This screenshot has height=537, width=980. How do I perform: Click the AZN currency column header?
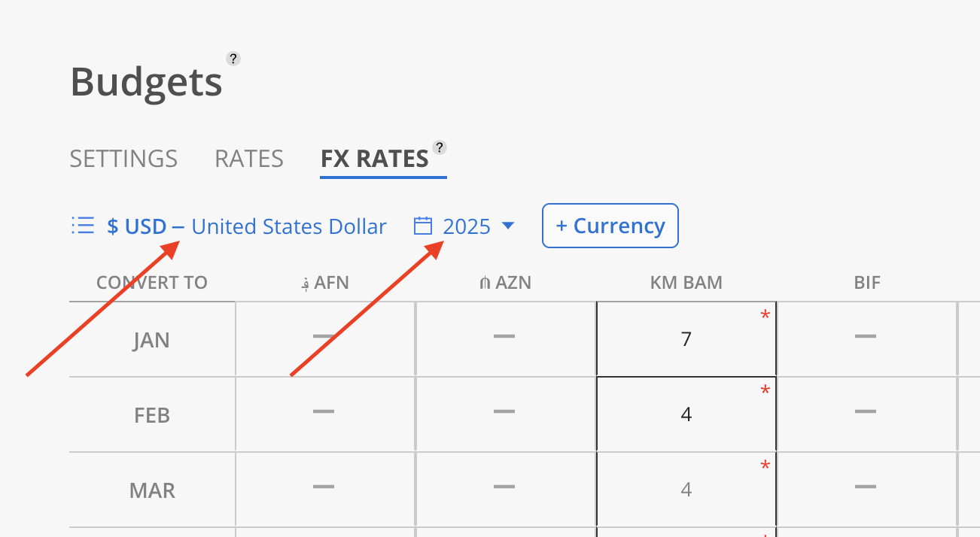tap(504, 283)
